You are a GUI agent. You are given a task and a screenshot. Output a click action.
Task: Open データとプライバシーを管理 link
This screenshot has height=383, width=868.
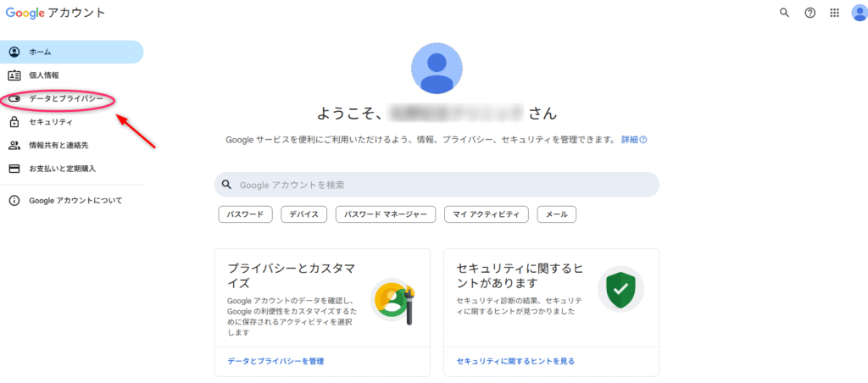(x=275, y=362)
